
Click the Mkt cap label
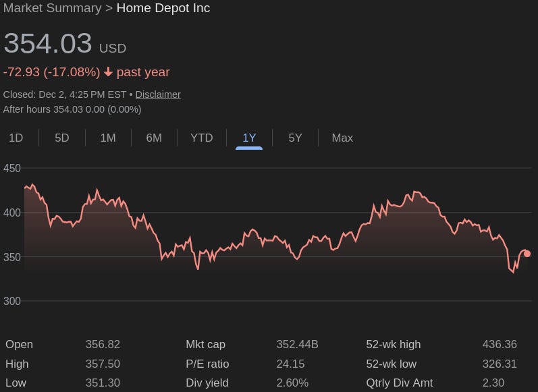tap(205, 344)
